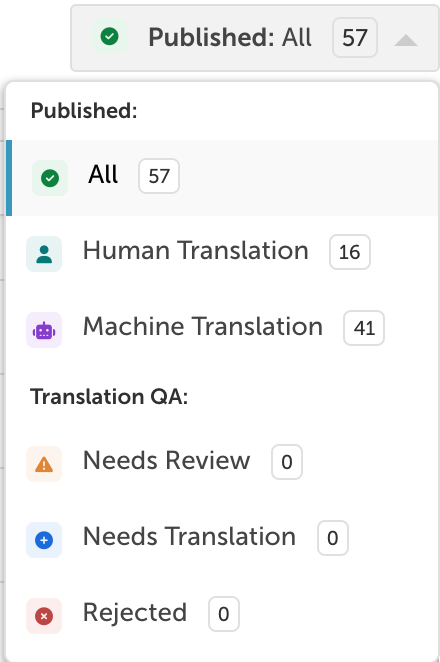Filter by Rejected status
This screenshot has width=440, height=662.
pos(222,614)
